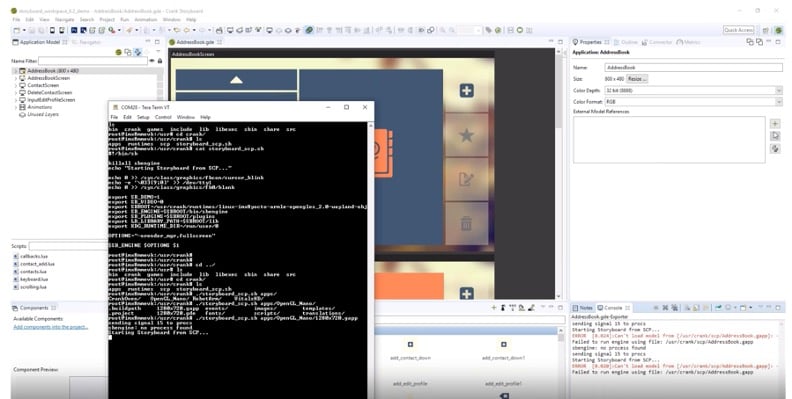Click the first phone simulator toolbar icon

[x=53, y=30]
